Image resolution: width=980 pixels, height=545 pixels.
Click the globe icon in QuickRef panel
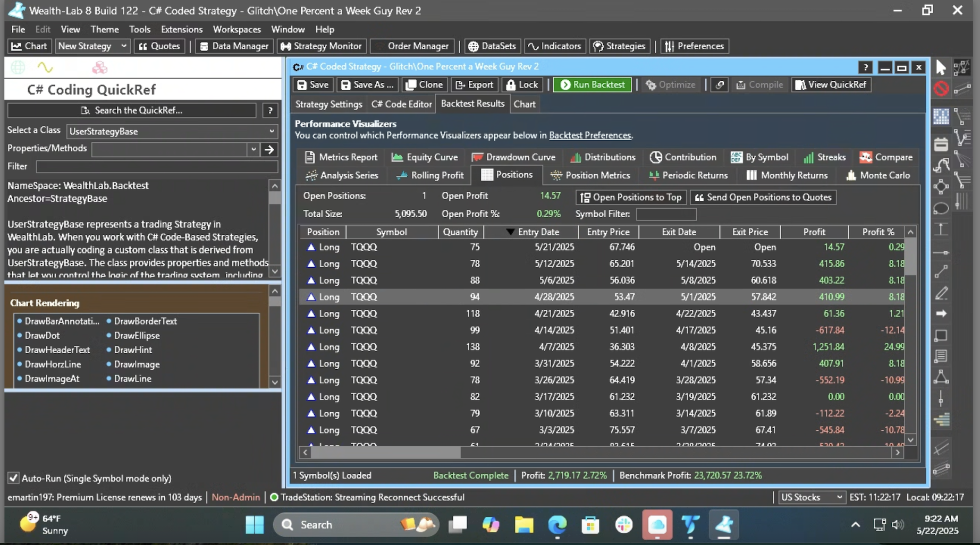tap(18, 67)
